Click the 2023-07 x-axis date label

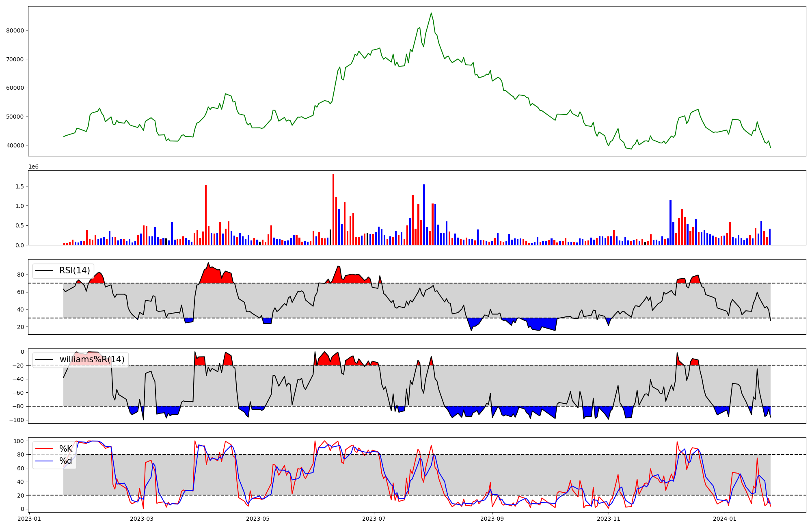[x=374, y=519]
